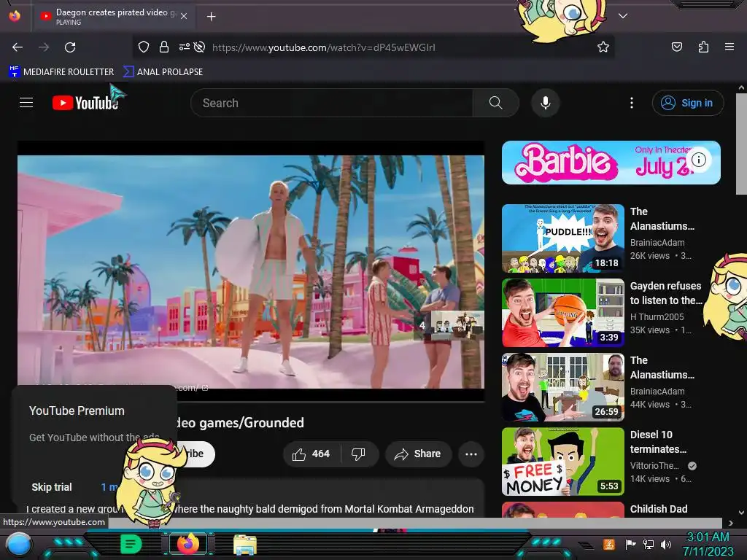Open the 26:59 Alanastiums video thumbnail
747x560 pixels.
pos(562,387)
